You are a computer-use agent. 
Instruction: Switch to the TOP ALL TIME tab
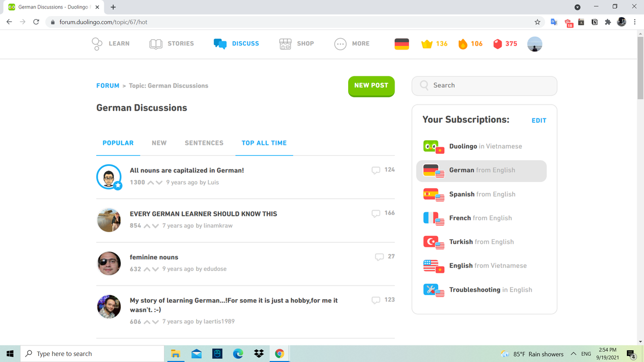pos(264,143)
